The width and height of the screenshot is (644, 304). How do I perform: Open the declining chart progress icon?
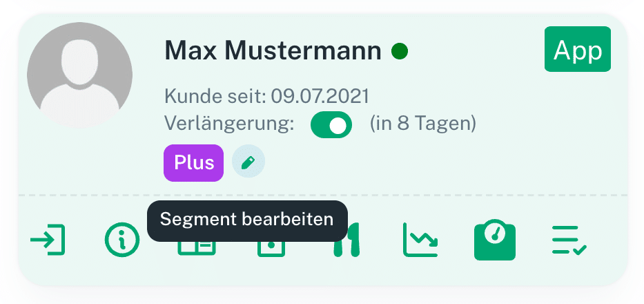click(x=420, y=240)
